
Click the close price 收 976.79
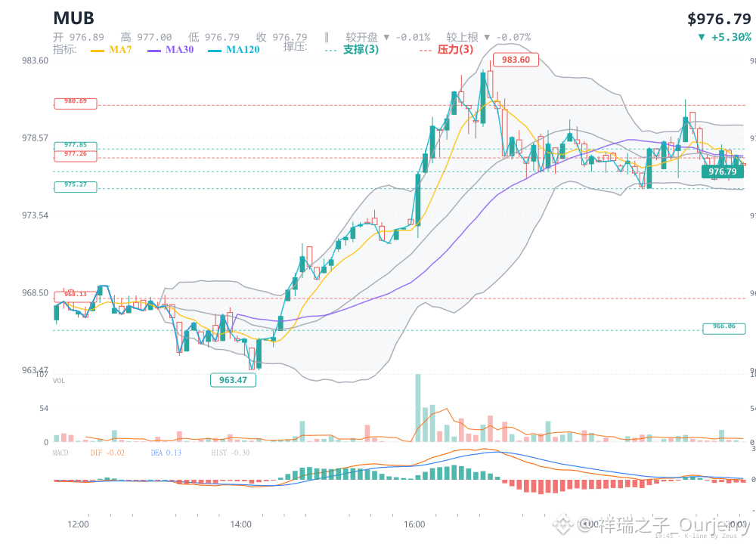click(281, 37)
